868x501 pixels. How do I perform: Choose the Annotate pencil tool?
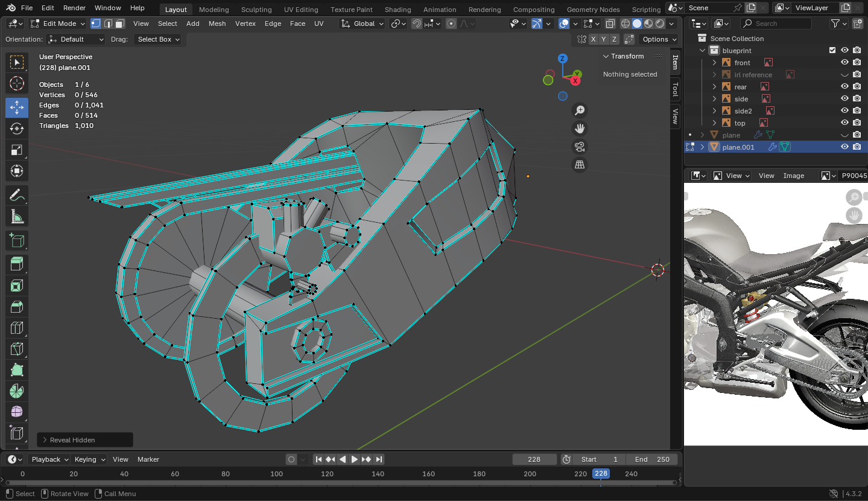pyautogui.click(x=17, y=195)
